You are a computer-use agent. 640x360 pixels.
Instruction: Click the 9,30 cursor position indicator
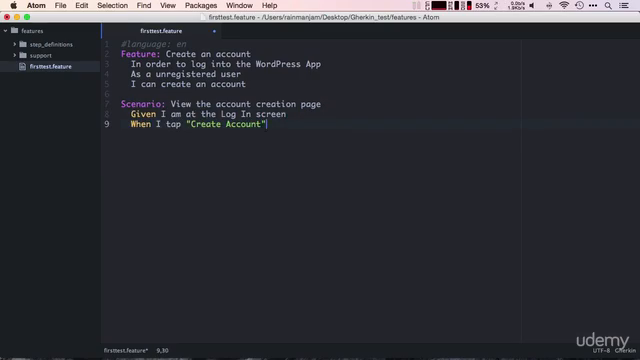click(162, 350)
